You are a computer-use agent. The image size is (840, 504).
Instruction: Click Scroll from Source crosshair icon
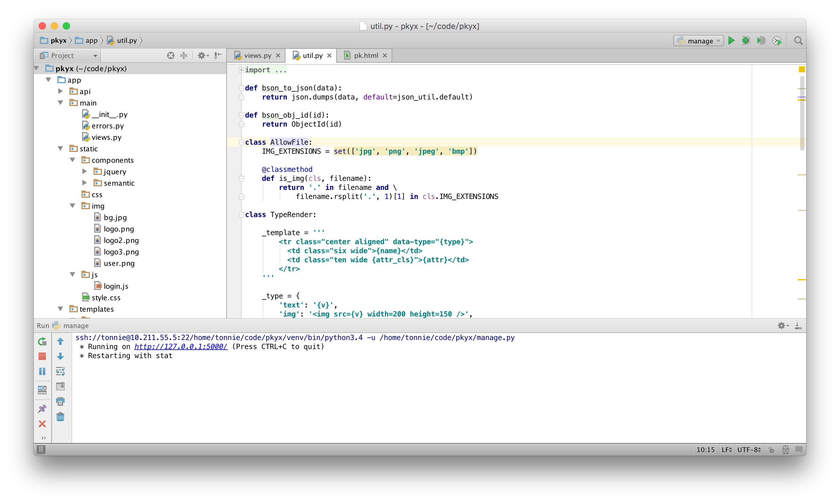point(171,55)
